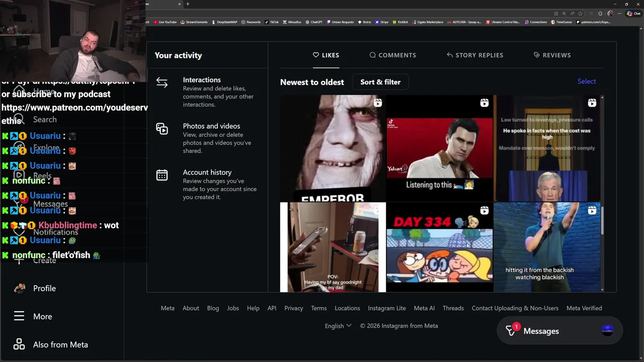The height and width of the screenshot is (362, 644).
Task: Switch to the Reviews tab
Action: click(552, 55)
